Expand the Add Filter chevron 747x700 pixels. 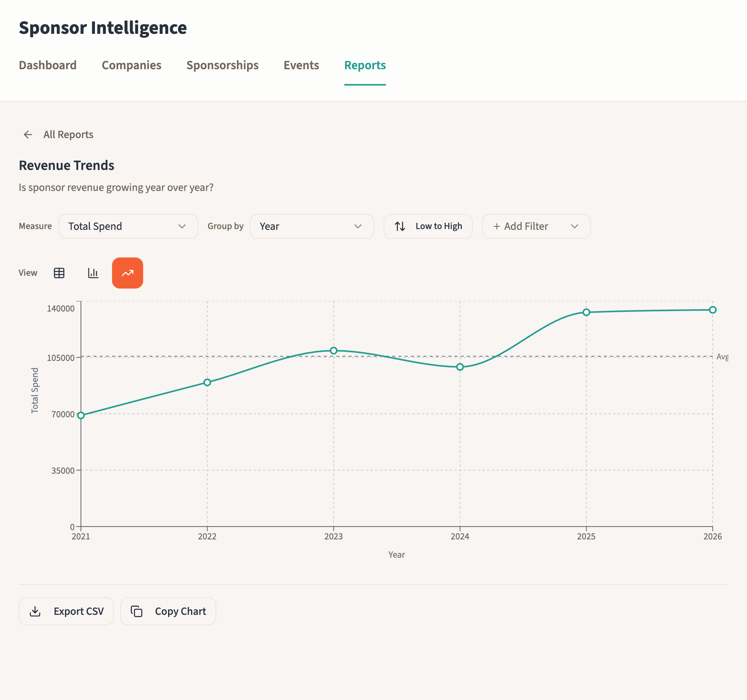(575, 226)
